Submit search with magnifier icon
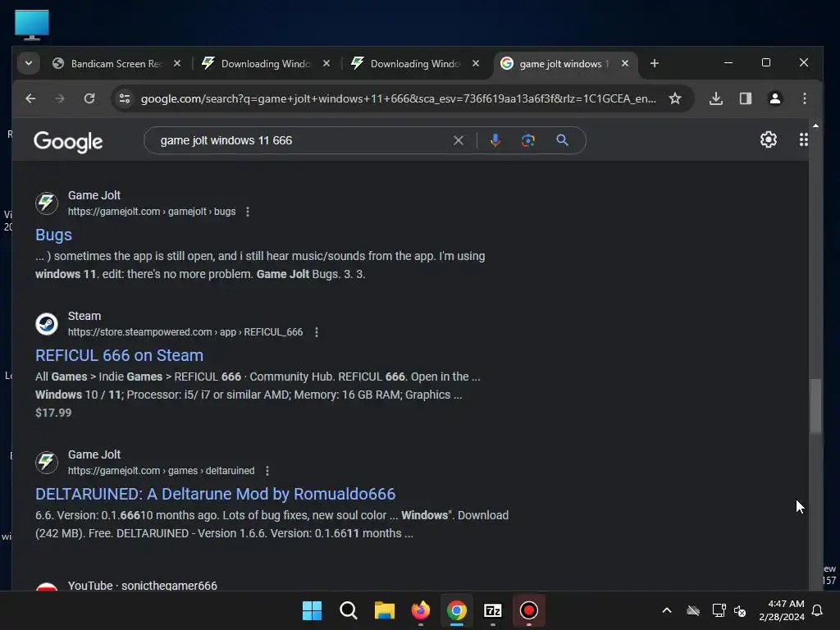840x630 pixels. 562,140
